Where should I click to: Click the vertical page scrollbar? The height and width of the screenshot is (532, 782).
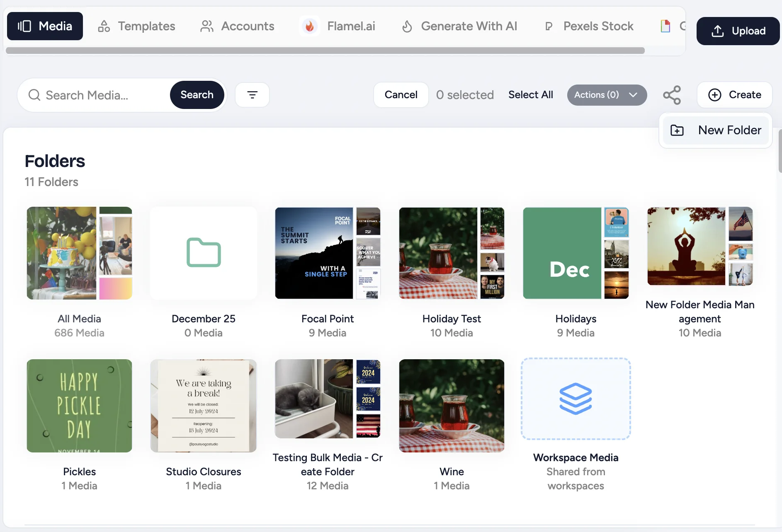tap(780, 151)
